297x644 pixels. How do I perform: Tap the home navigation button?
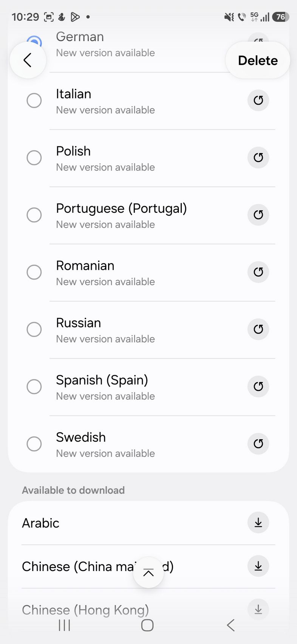(x=147, y=625)
